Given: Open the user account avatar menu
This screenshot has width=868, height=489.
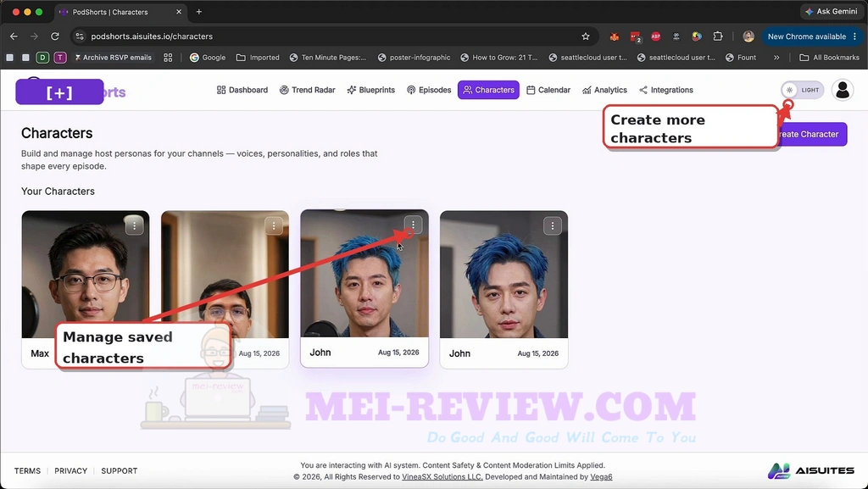Looking at the screenshot, I should tap(843, 90).
